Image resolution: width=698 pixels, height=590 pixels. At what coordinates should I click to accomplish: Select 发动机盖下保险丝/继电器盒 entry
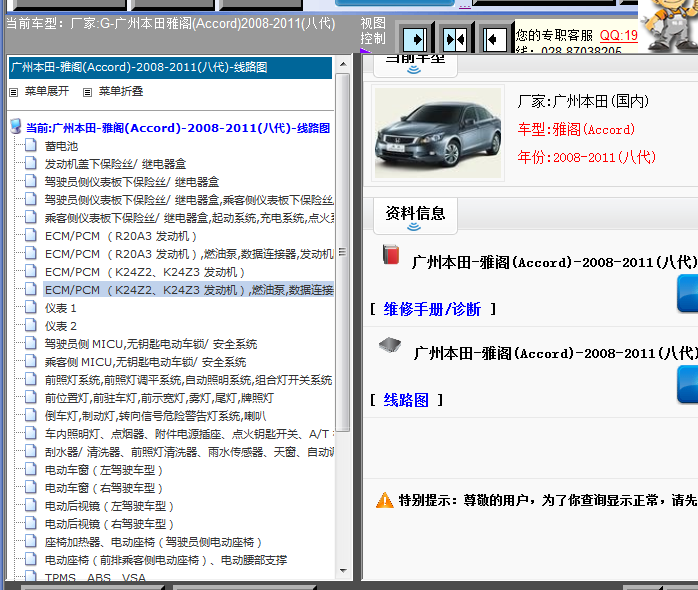(115, 164)
